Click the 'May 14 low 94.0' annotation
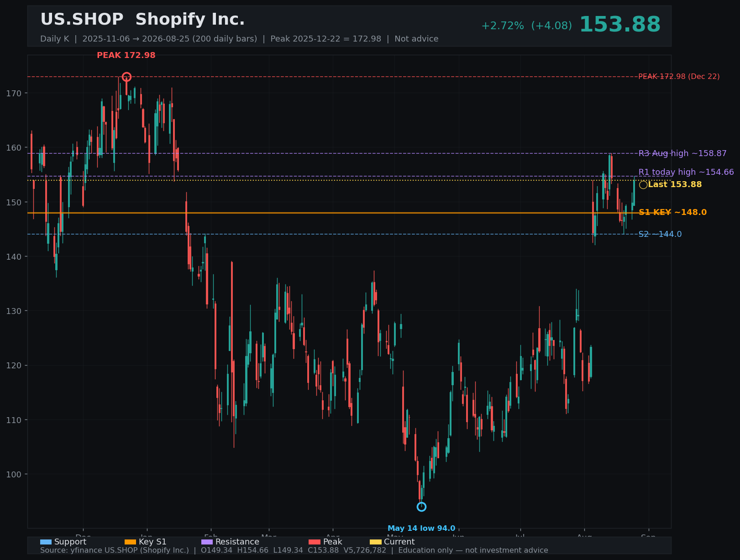Viewport: 740px width, 560px height. click(x=421, y=529)
